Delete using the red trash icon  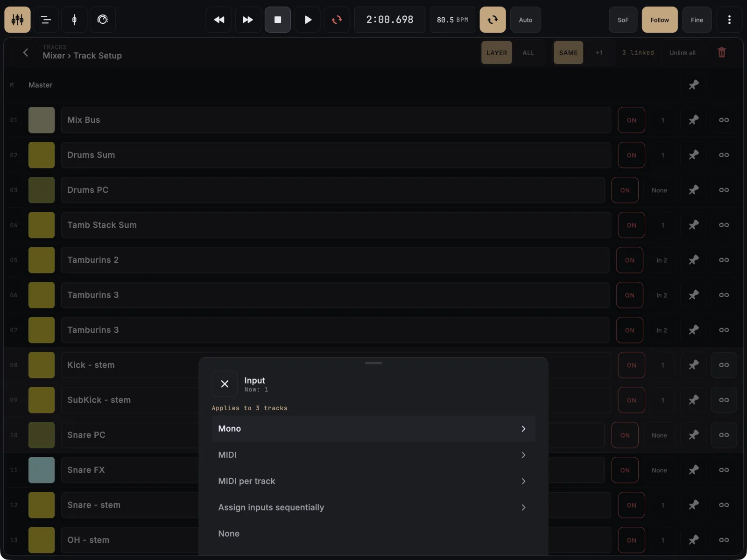tap(722, 52)
